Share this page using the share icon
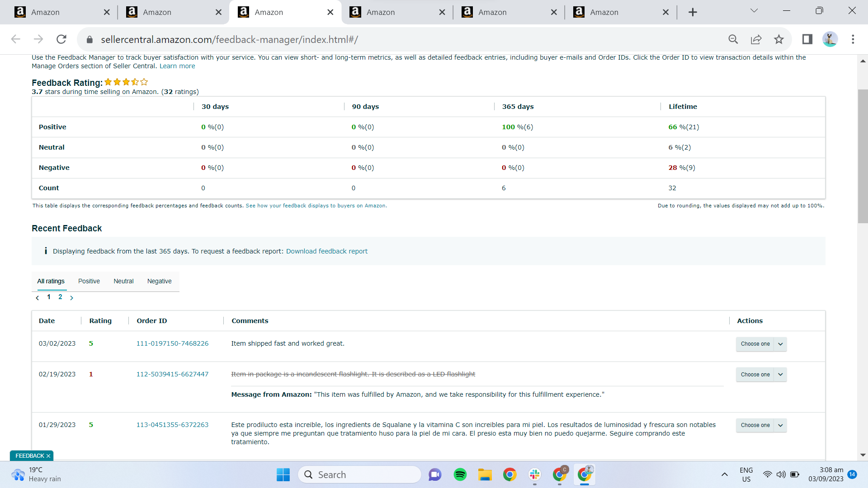The image size is (868, 488). click(x=756, y=39)
